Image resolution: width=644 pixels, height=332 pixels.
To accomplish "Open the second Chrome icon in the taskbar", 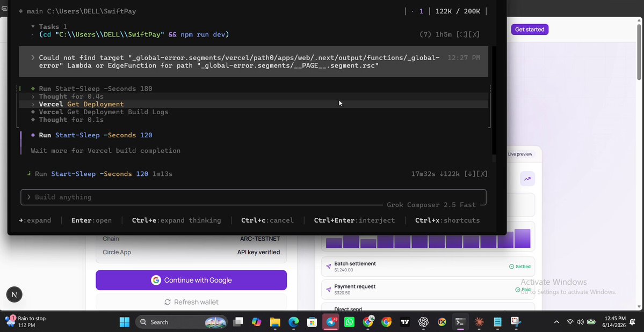I will pos(386,322).
